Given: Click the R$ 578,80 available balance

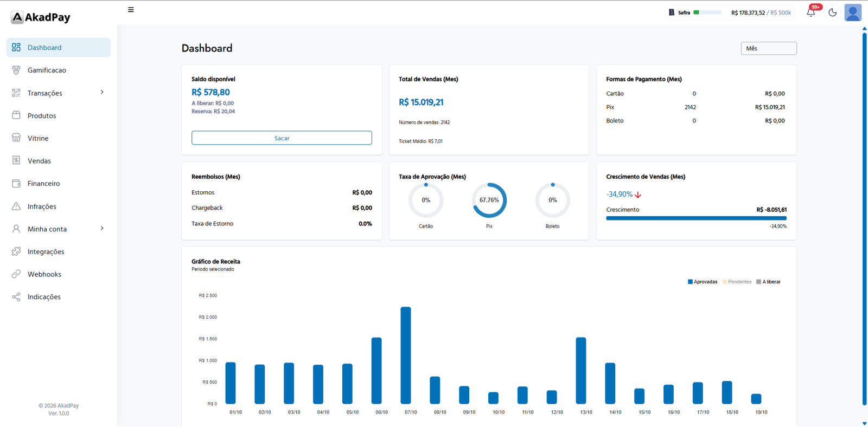Looking at the screenshot, I should (x=210, y=93).
